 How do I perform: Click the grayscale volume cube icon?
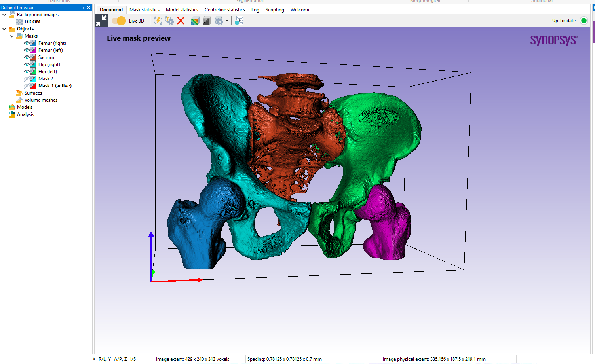[x=207, y=21]
